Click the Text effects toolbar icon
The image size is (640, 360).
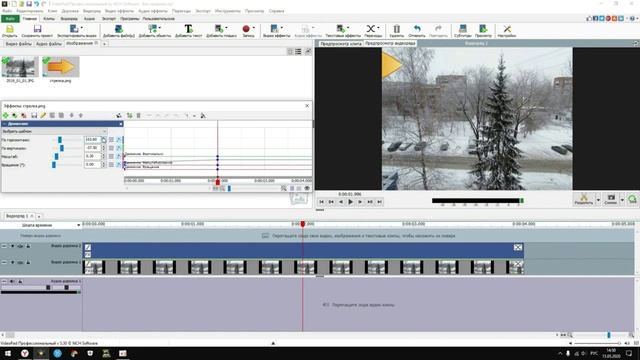coord(340,29)
